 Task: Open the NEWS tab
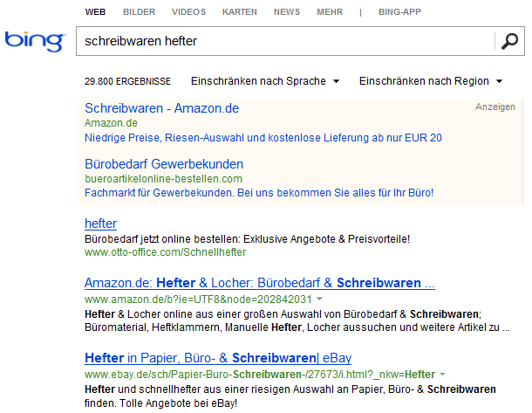point(287,12)
